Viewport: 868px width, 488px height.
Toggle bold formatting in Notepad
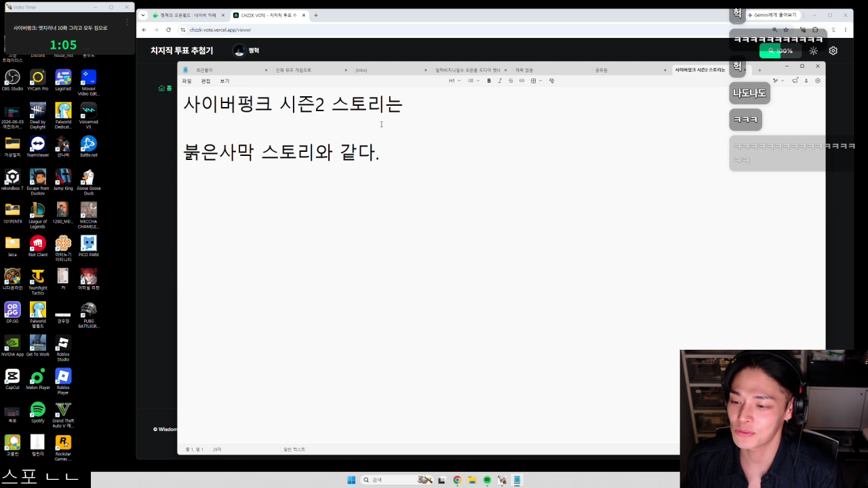[x=489, y=81]
